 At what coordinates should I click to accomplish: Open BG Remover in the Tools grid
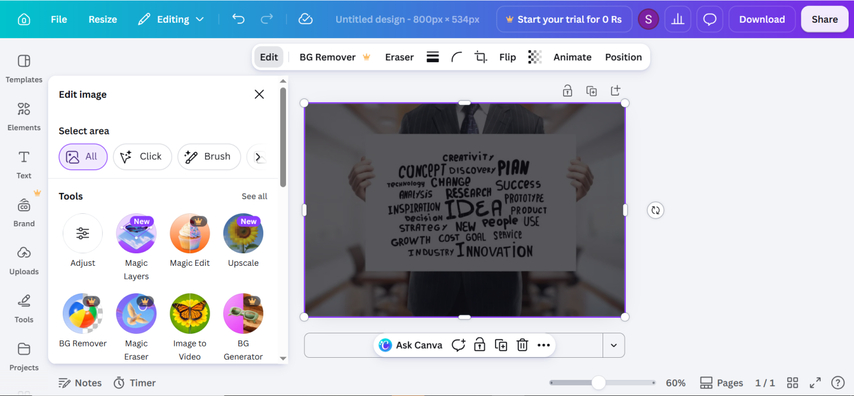point(83,321)
